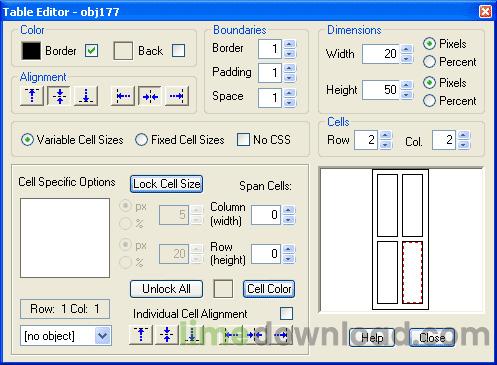Click the Width input field
497x365 pixels.
[x=381, y=54]
